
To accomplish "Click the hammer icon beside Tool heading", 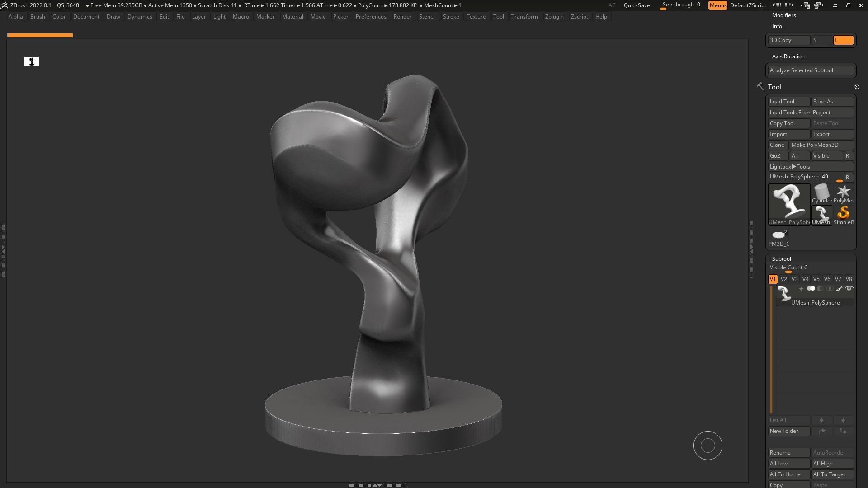I will [x=760, y=86].
